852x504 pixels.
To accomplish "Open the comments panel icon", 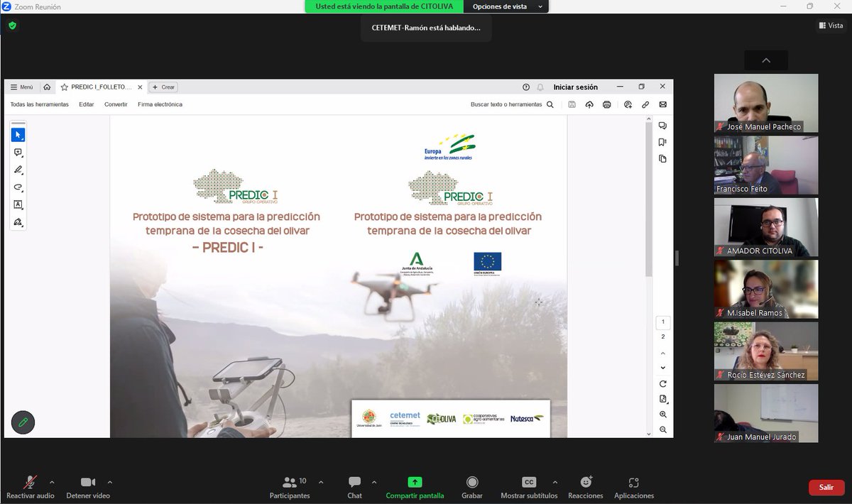I will click(x=662, y=126).
